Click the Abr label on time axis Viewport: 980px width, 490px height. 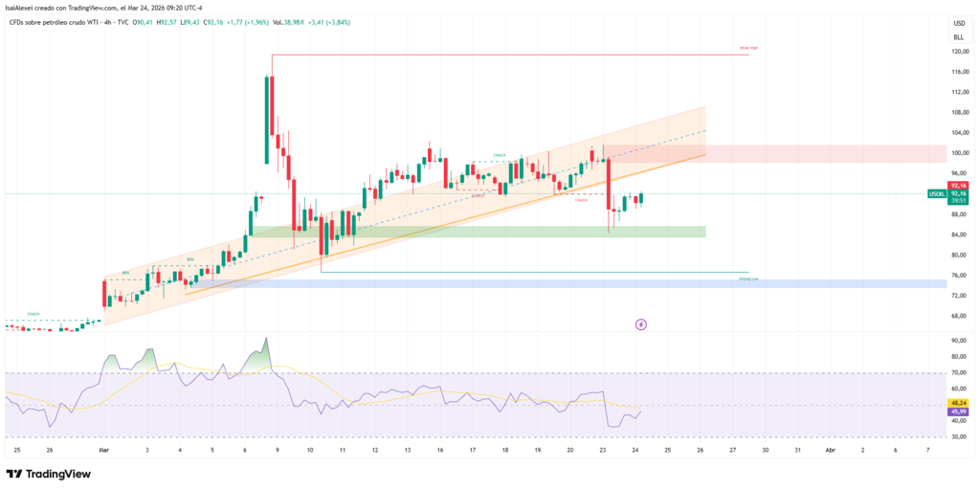(x=830, y=449)
